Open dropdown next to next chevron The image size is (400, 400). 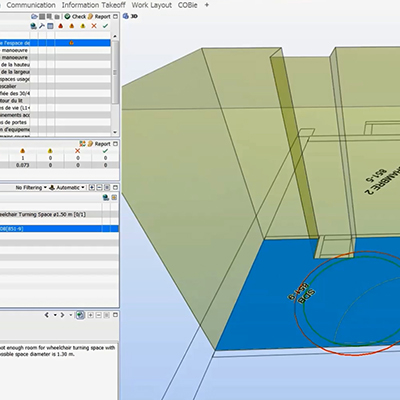pyautogui.click(x=71, y=315)
